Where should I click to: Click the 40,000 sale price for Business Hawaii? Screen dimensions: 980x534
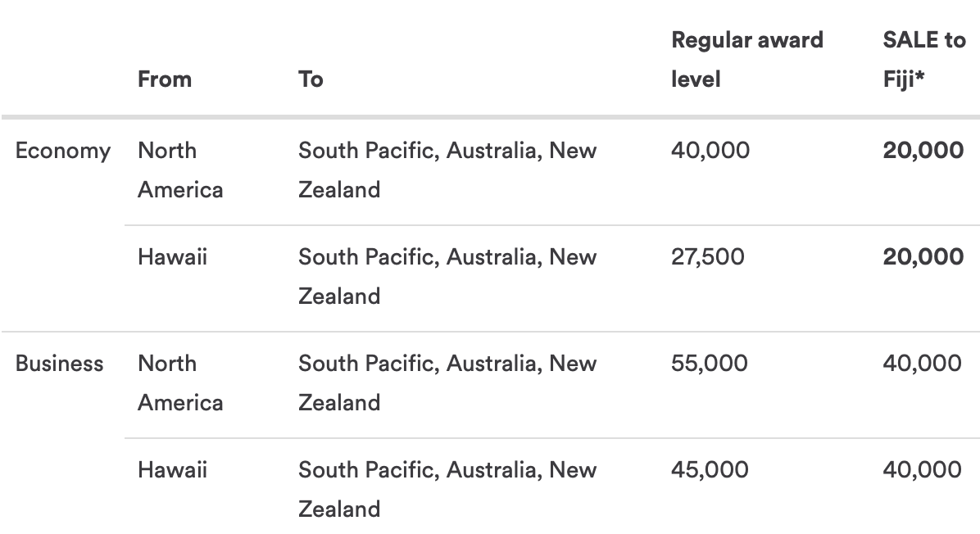point(922,469)
